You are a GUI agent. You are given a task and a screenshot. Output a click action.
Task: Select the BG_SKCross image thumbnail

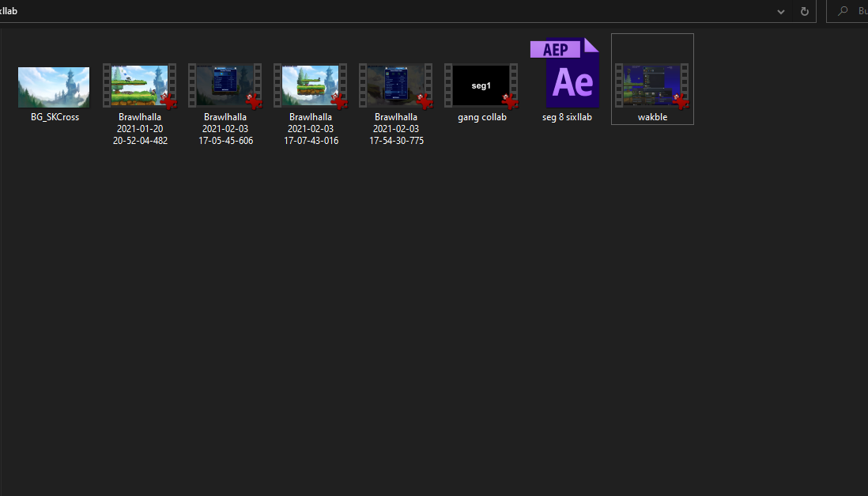point(54,87)
